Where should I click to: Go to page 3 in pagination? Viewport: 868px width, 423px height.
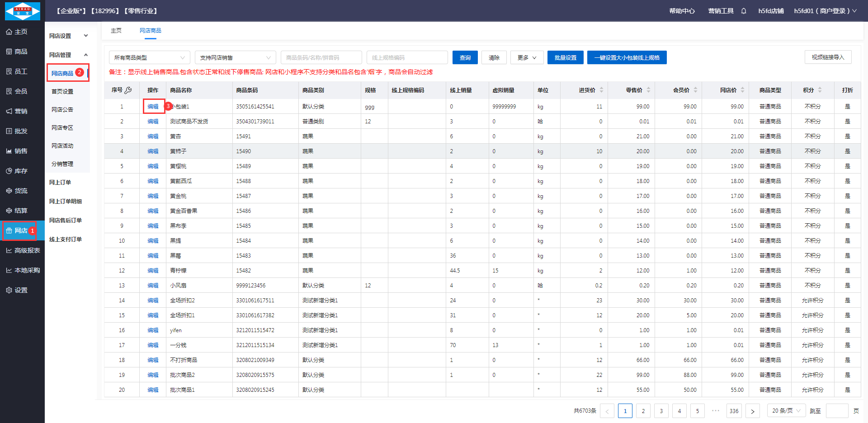(661, 411)
